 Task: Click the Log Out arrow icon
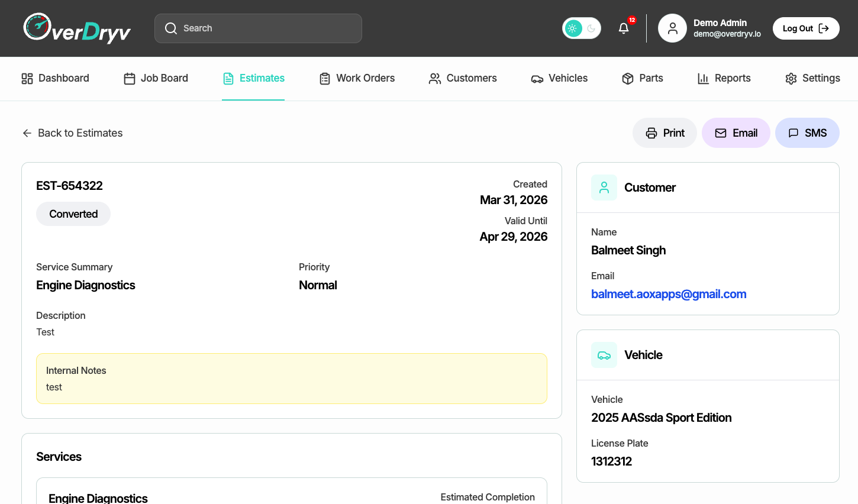tap(824, 28)
